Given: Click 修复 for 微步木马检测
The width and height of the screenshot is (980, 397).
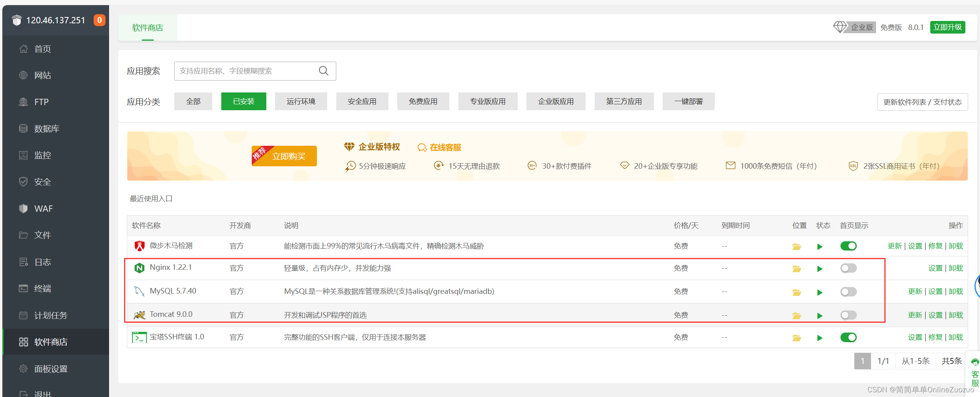Looking at the screenshot, I should tap(935, 246).
